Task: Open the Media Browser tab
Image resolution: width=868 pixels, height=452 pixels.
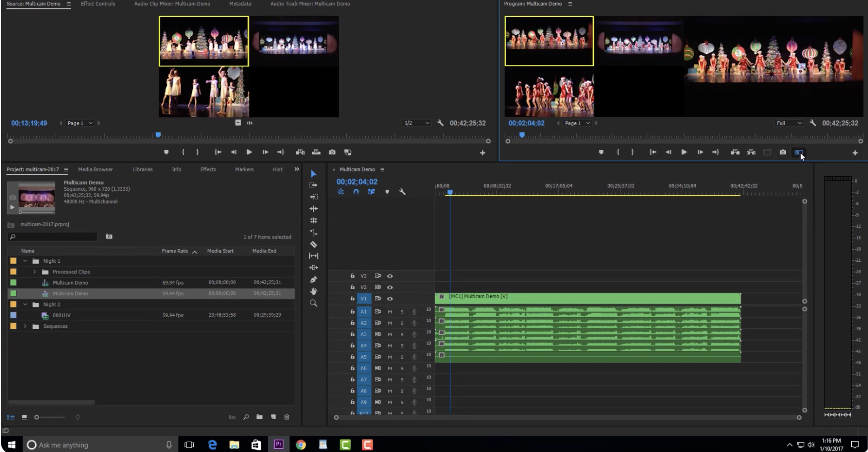Action: pos(95,169)
